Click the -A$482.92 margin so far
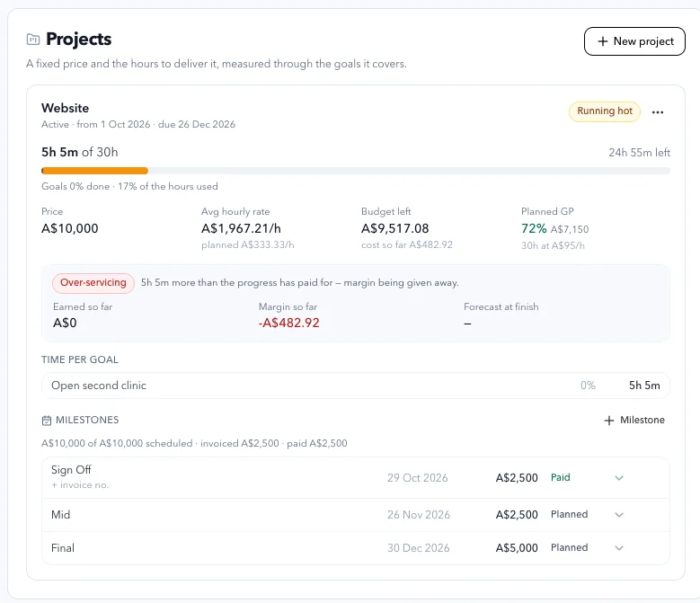This screenshot has height=603, width=700. coord(288,323)
